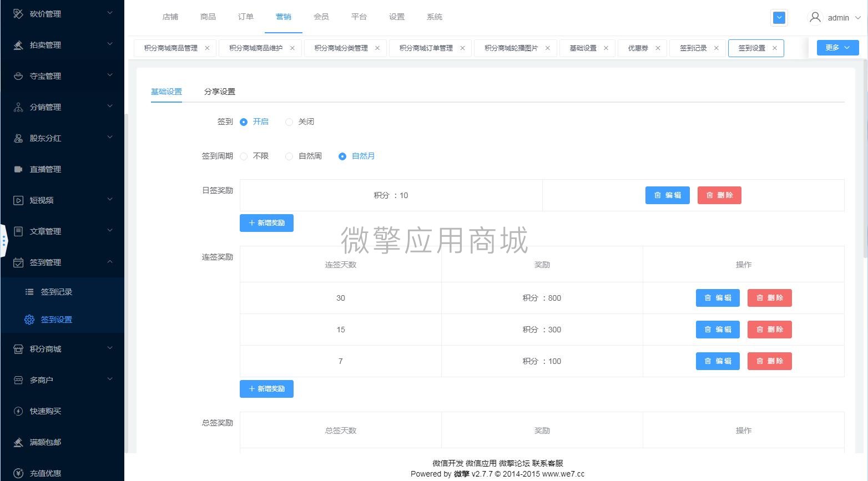This screenshot has height=481, width=868.
Task: Expand the 夺宝管理 menu chevron
Action: pos(109,75)
